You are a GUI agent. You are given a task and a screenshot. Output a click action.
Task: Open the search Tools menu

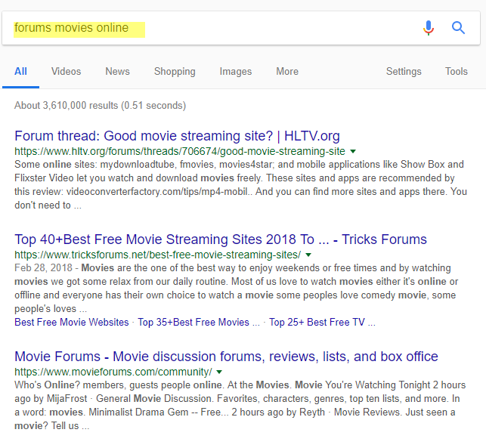457,72
